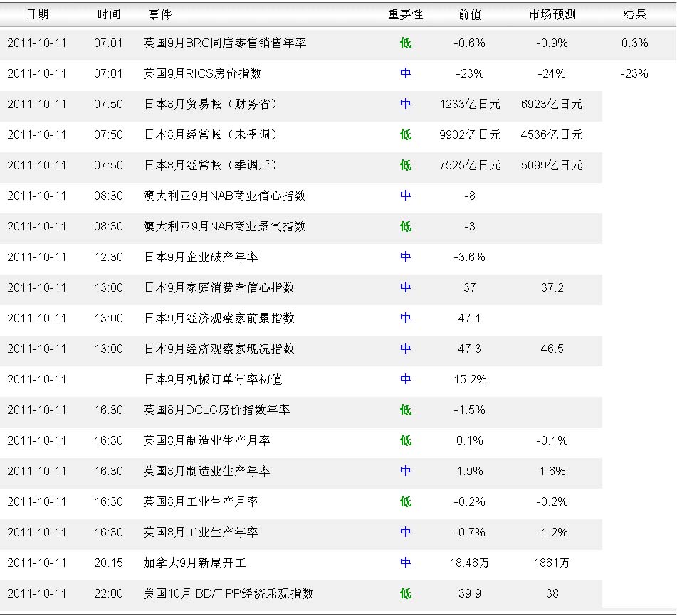Viewport: 677px width, 616px height.
Task: Select event 日本8月贸易帐（财务省）
Action: click(x=210, y=105)
